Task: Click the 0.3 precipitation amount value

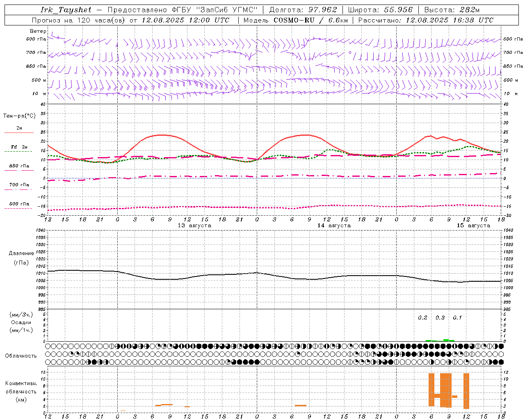Action: click(x=440, y=318)
